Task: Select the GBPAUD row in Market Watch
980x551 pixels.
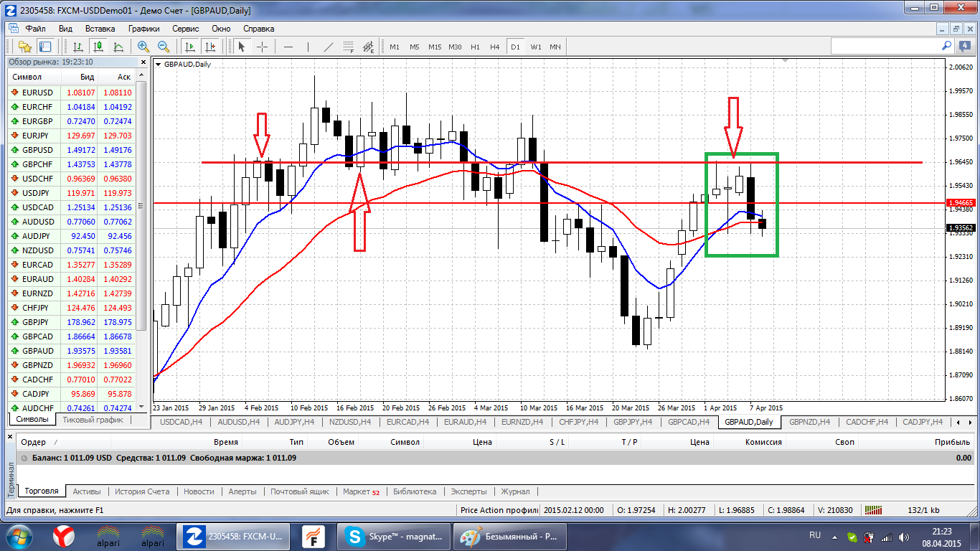Action: point(71,351)
